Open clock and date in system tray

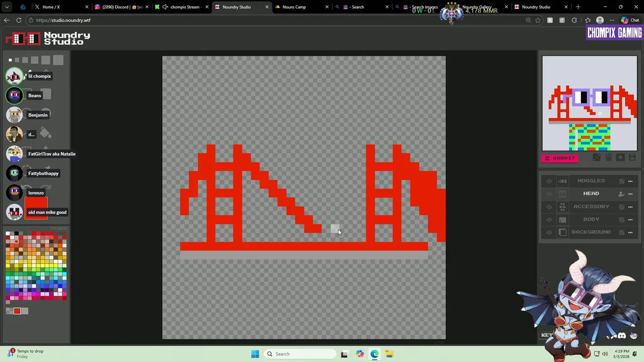pos(621,354)
